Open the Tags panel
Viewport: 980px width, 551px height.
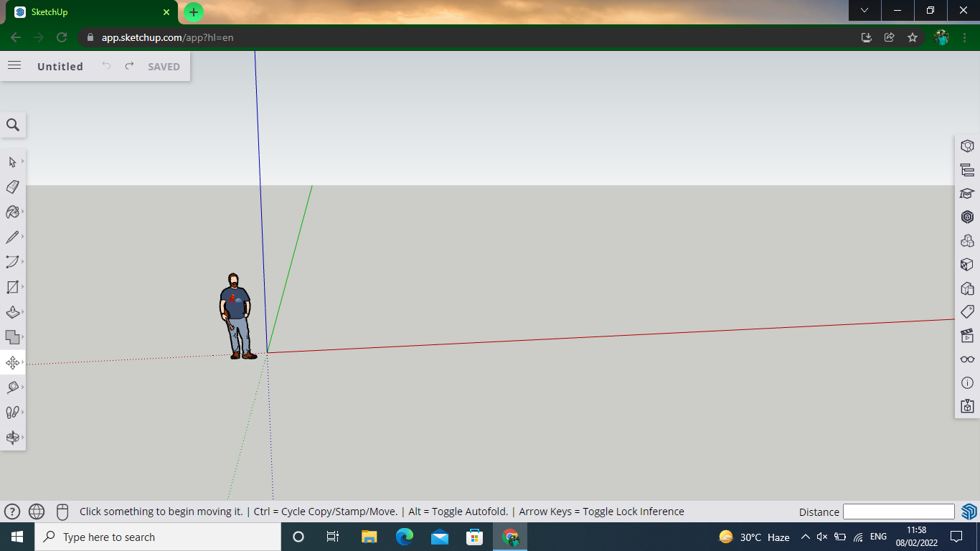tap(967, 312)
